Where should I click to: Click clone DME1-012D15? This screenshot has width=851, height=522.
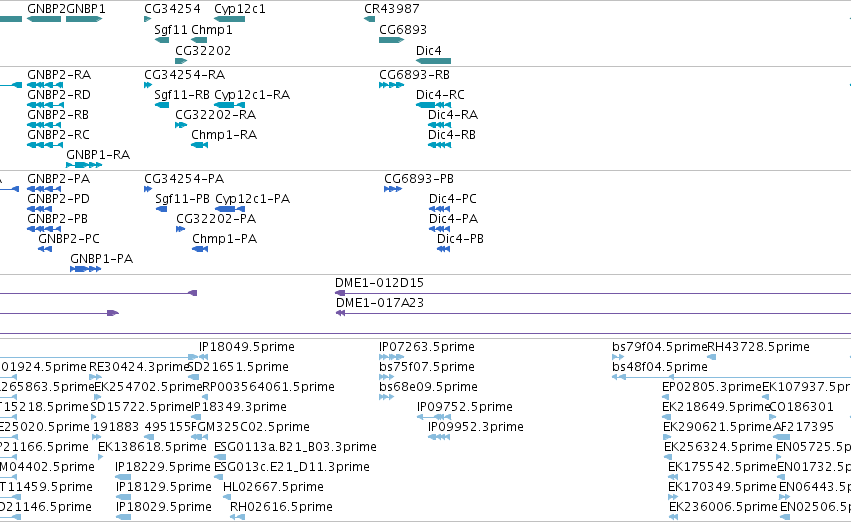(379, 283)
